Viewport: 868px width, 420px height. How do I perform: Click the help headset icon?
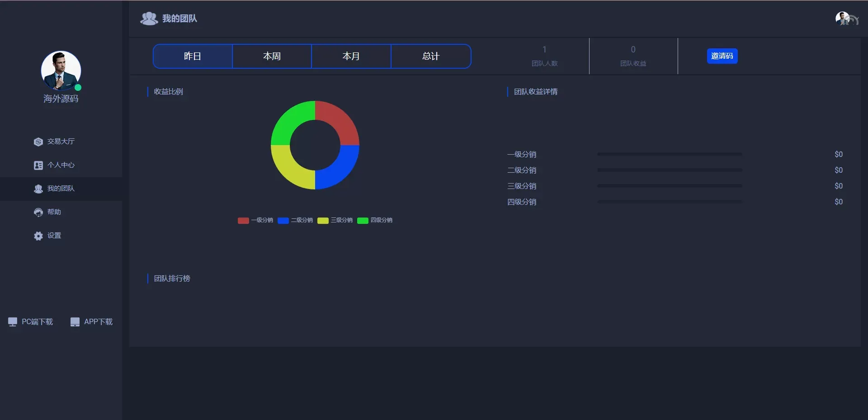tap(38, 212)
